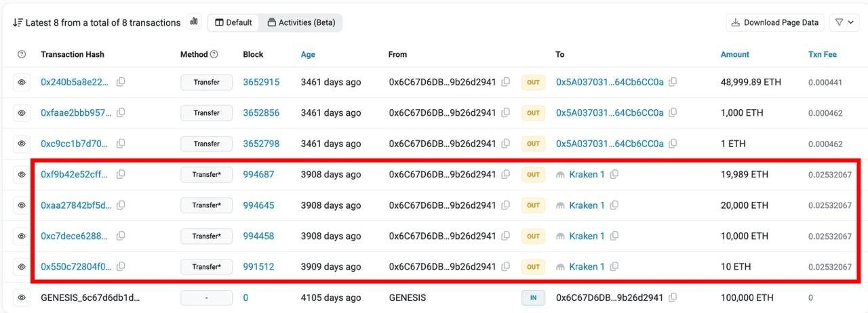This screenshot has width=868, height=313.
Task: Click the chart icon beside transactions total
Action: tap(195, 22)
